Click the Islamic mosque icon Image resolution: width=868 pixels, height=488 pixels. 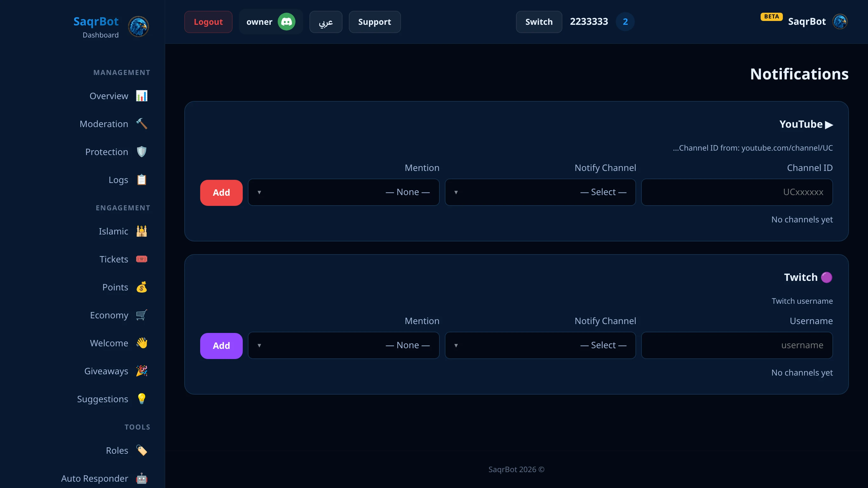pos(141,231)
